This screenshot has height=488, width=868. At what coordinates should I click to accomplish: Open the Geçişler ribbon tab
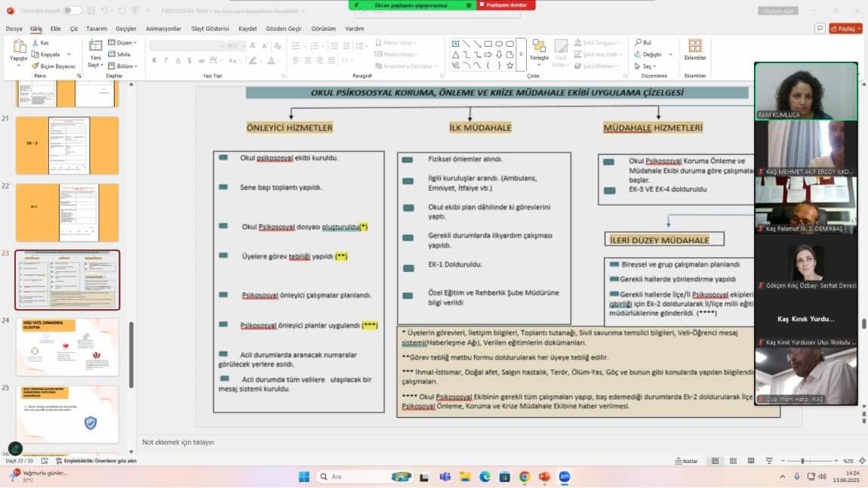tap(126, 29)
